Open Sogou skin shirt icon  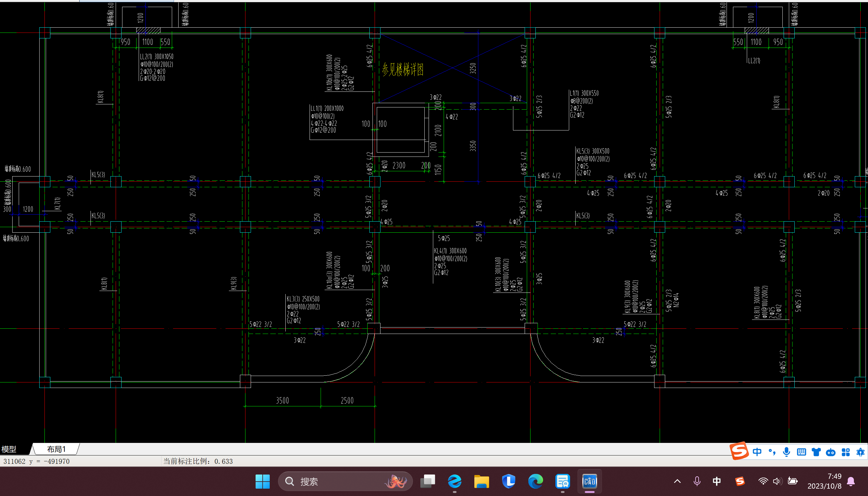816,452
